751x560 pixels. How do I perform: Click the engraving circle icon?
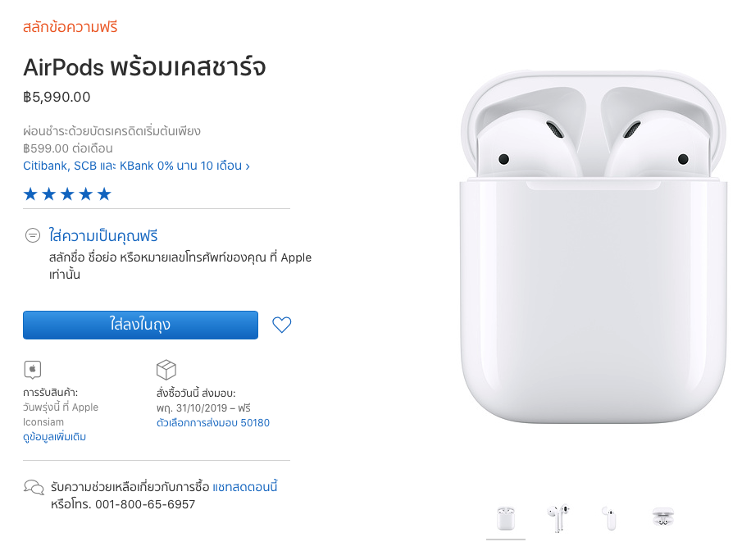click(x=33, y=235)
